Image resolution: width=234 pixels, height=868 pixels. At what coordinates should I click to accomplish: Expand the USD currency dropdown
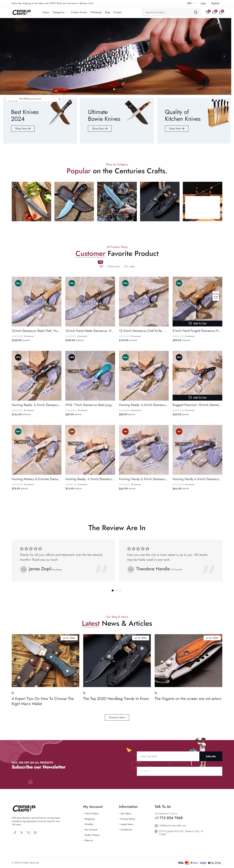click(x=191, y=3)
